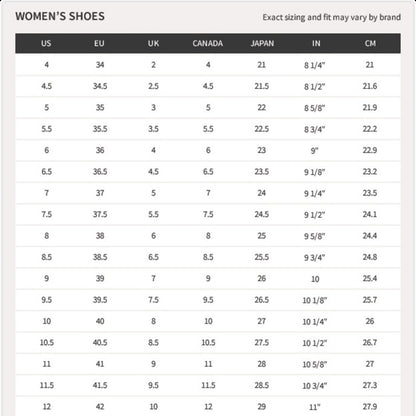Select the UK column header
This screenshot has width=416, height=416.
click(x=153, y=43)
